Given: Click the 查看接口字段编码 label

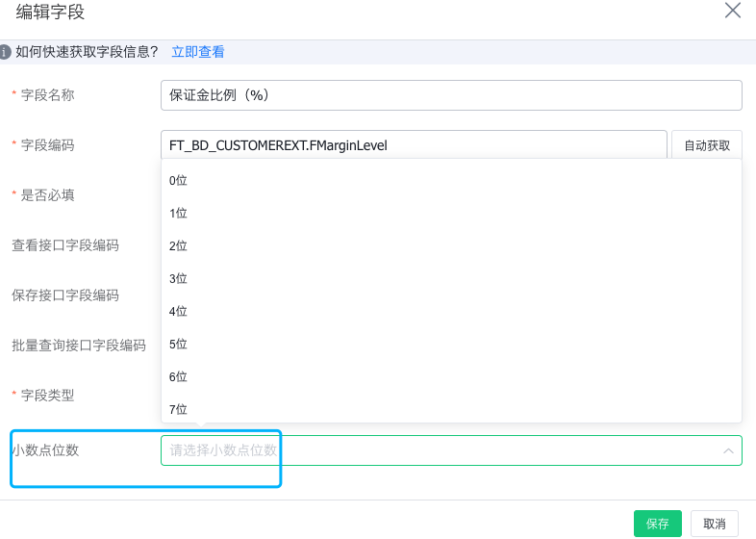Looking at the screenshot, I should pyautogui.click(x=65, y=245).
